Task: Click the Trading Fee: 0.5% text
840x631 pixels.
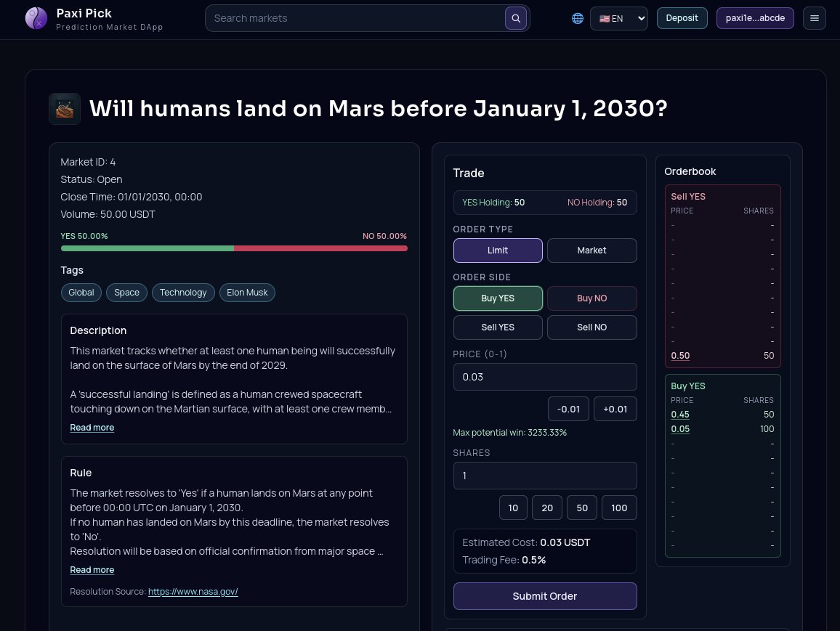Action: [x=504, y=561]
